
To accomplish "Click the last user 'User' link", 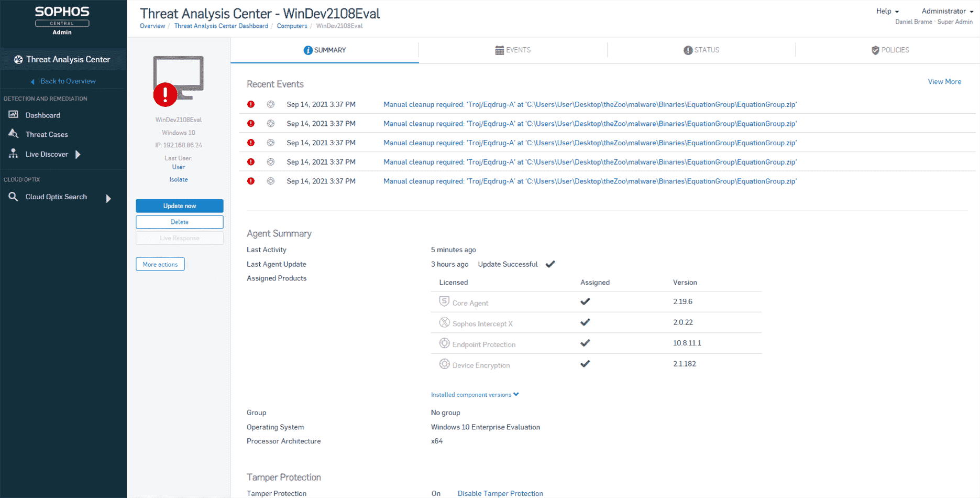I will tap(179, 167).
